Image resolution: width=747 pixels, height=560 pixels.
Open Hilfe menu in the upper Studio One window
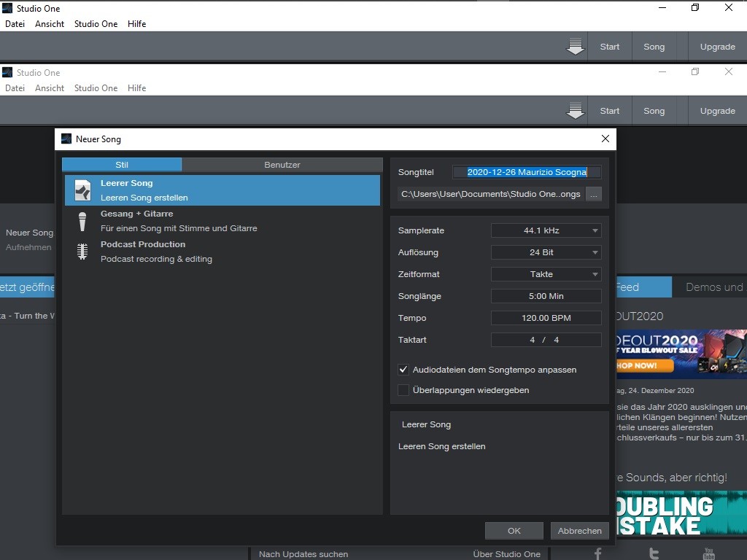[136, 24]
